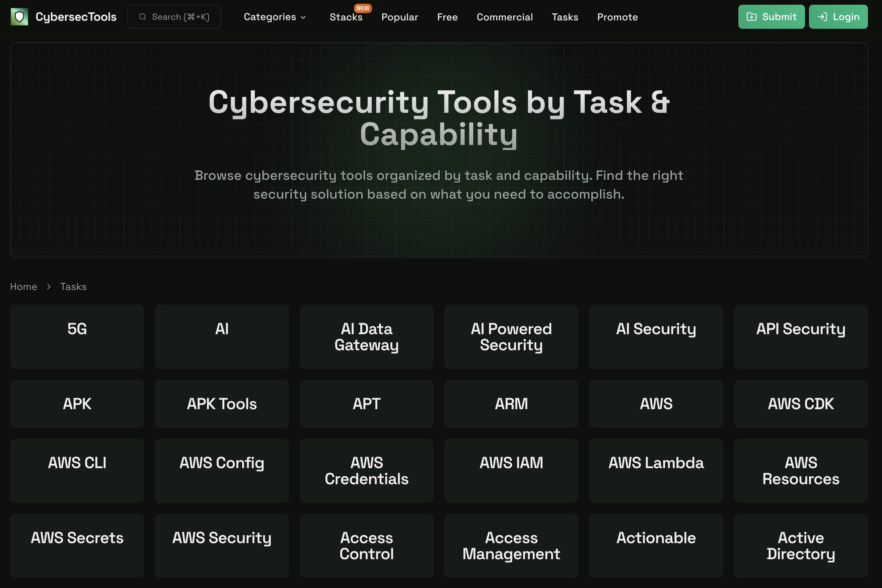Click the Login button
This screenshot has height=588, width=882.
tap(838, 16)
